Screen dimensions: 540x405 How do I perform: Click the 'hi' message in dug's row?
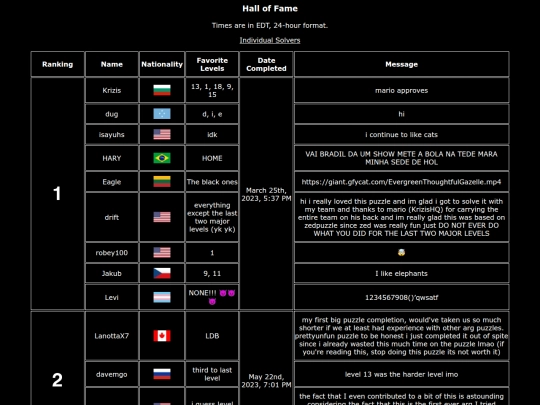pyautogui.click(x=402, y=114)
